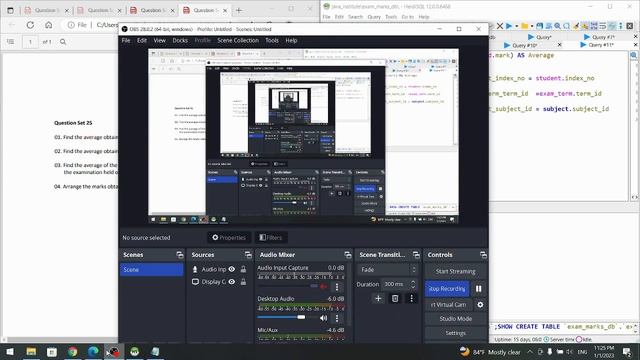Click the magnifier find icon in HeidiSQL toolbar

point(557,26)
